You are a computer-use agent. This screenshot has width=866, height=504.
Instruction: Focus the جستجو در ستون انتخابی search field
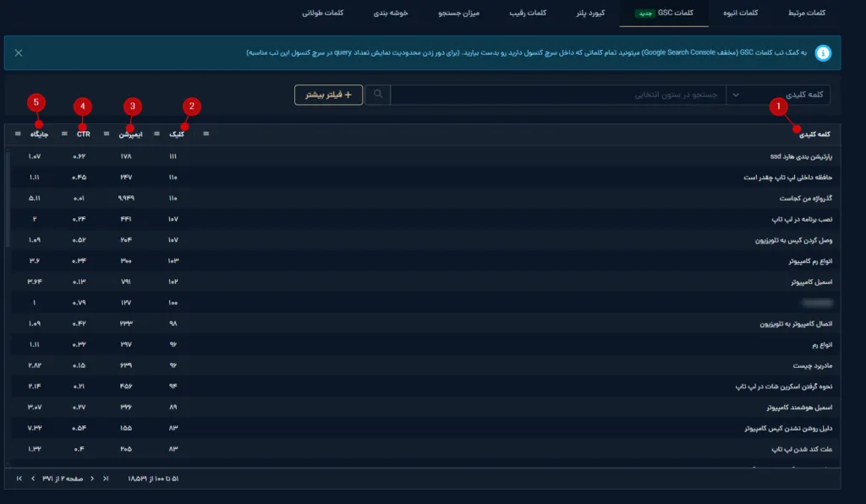pos(558,95)
